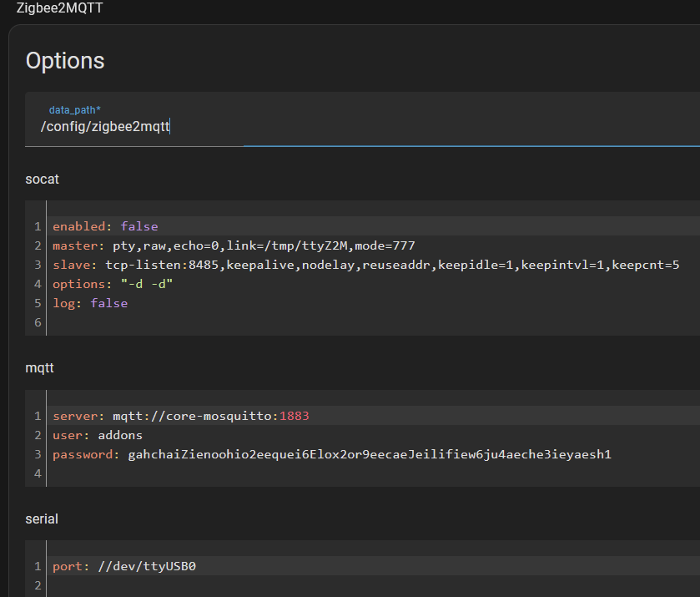This screenshot has height=597, width=700.
Task: Click the socat 'log: false' line
Action: tap(90, 303)
